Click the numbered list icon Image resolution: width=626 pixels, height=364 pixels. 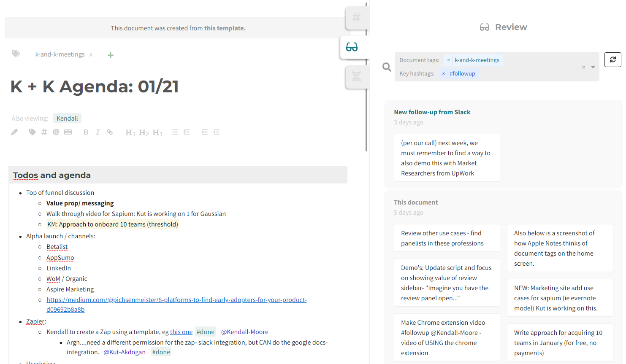(187, 132)
